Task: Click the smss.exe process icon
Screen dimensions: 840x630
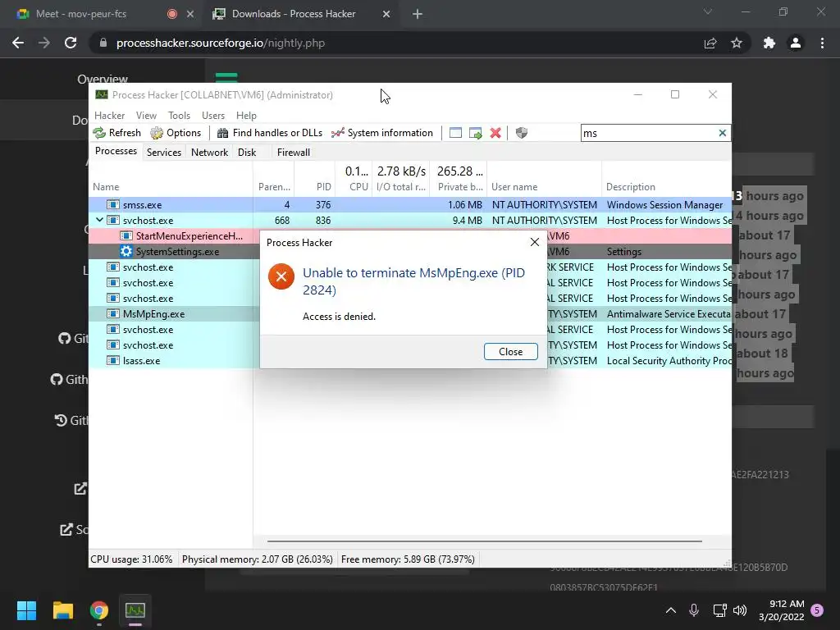Action: (x=112, y=204)
